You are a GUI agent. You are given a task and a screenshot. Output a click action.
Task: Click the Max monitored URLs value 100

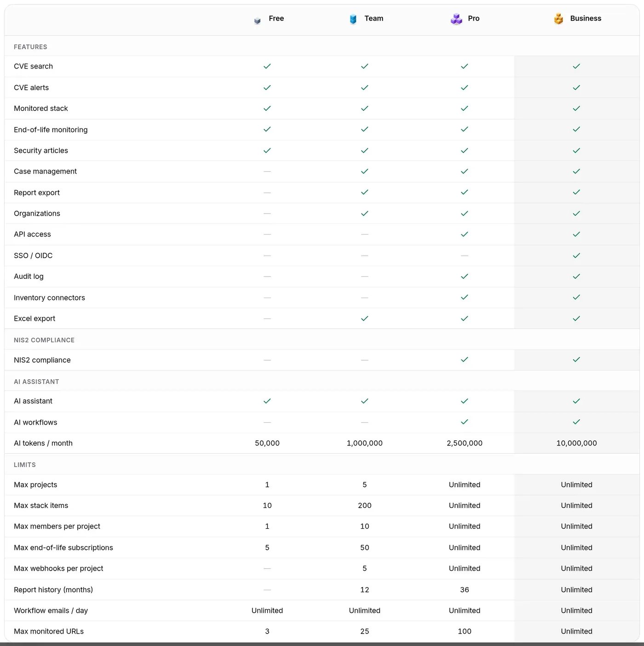coord(465,631)
